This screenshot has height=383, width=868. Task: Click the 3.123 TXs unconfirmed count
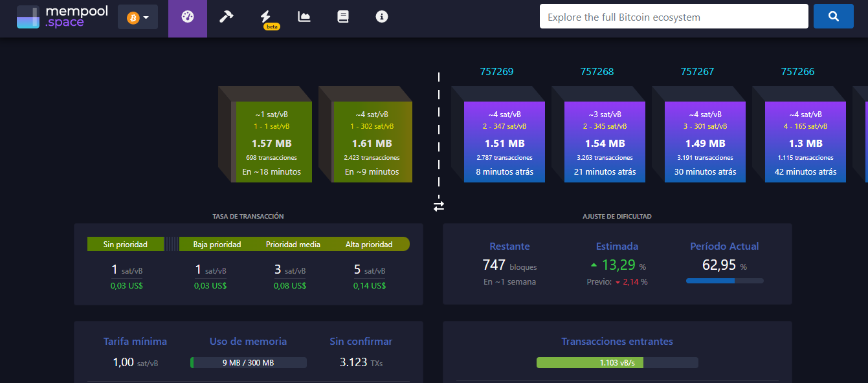[x=361, y=362]
